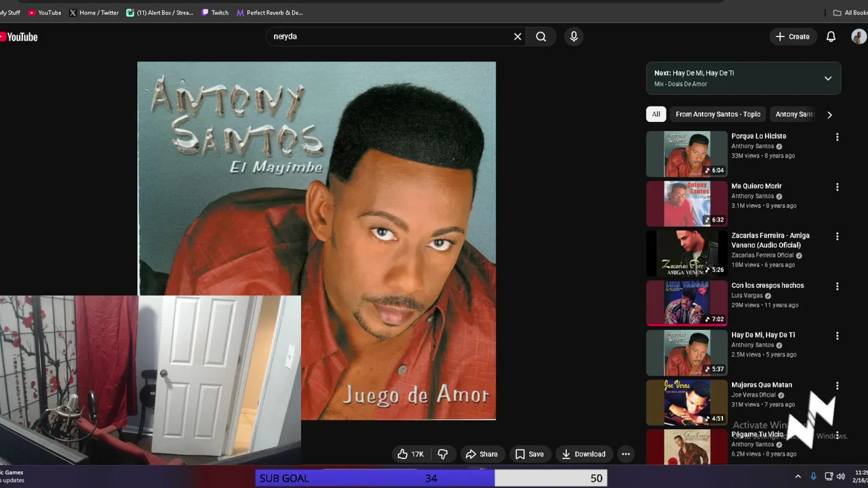Screen dimensions: 868x488
Task: Select From Antony Santos - Topic chip
Action: tap(717, 115)
